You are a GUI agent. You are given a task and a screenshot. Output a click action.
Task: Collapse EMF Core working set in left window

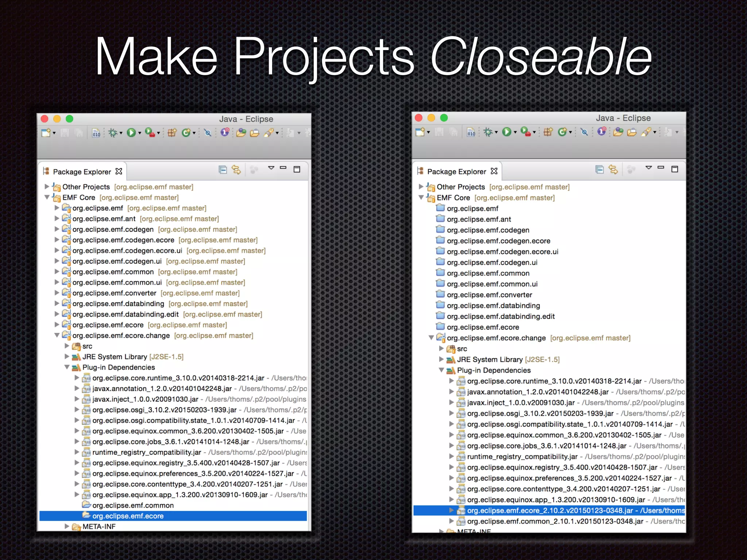(x=47, y=197)
